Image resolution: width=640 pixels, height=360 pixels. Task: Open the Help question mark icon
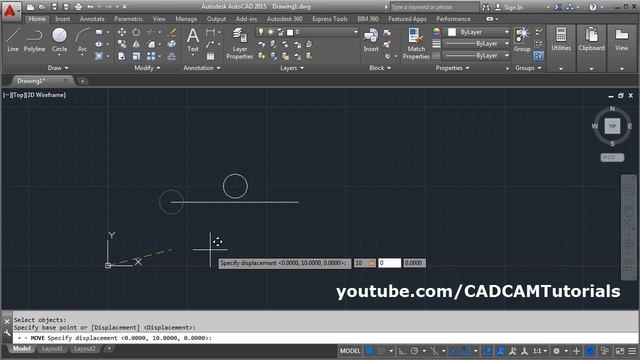point(593,7)
